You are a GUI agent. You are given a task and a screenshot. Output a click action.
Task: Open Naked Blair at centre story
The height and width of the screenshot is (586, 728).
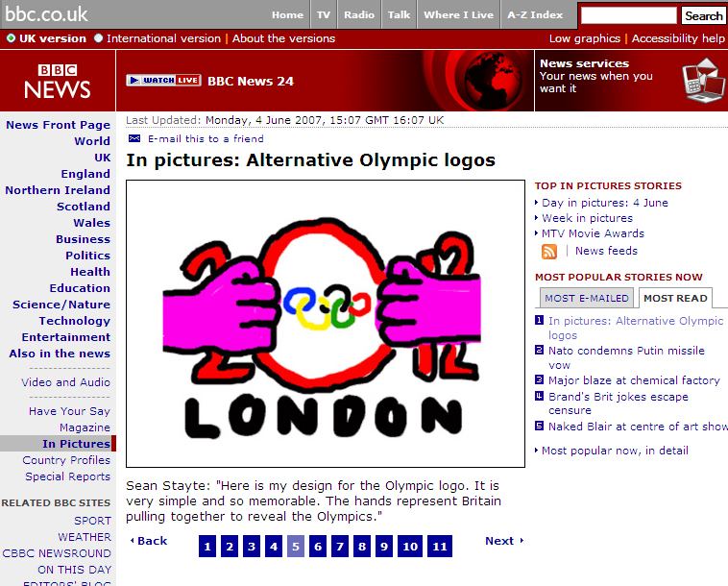click(638, 427)
